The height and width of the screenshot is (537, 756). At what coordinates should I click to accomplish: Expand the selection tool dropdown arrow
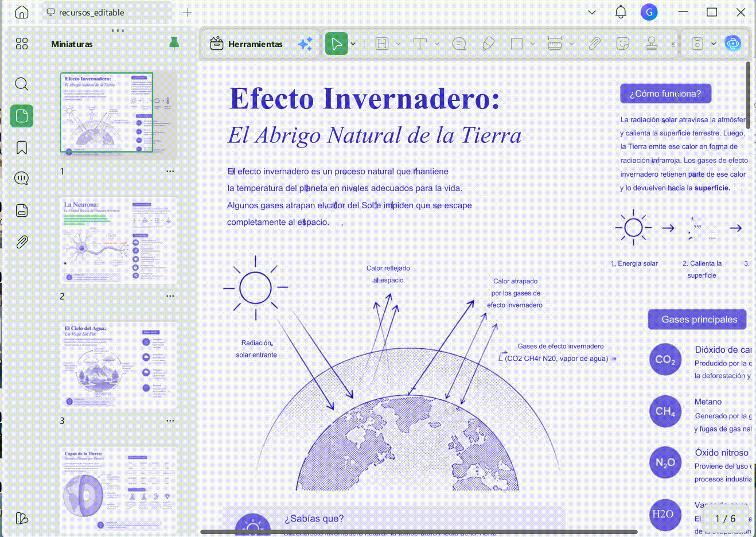coord(353,44)
